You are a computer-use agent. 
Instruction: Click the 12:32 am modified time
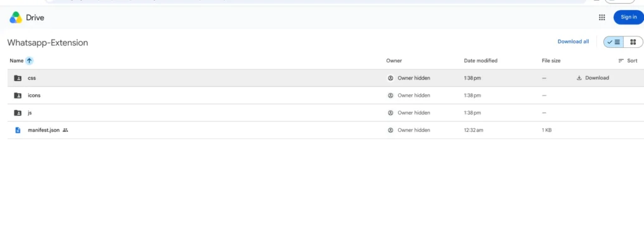[474, 130]
